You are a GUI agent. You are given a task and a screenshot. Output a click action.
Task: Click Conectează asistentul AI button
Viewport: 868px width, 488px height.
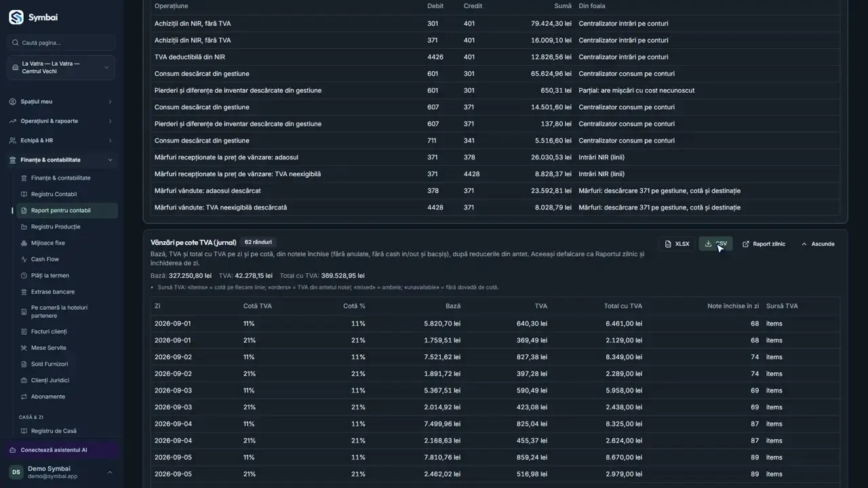[x=61, y=450]
